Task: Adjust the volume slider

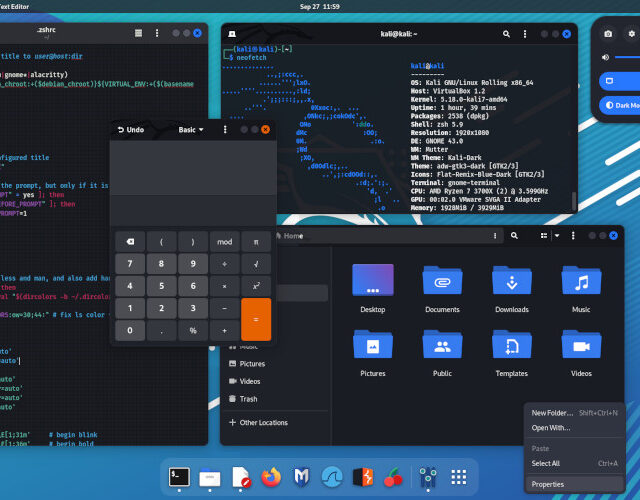Action: (627, 57)
